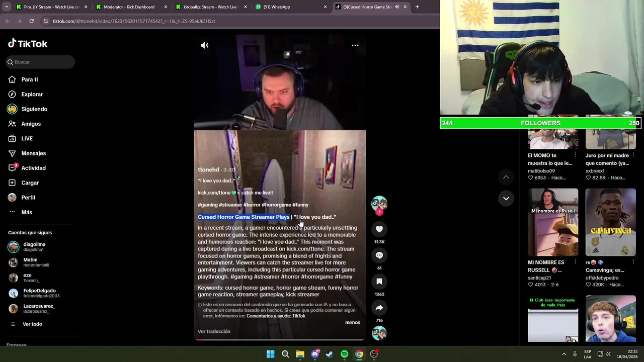Collapse the description with menos

(x=353, y=322)
